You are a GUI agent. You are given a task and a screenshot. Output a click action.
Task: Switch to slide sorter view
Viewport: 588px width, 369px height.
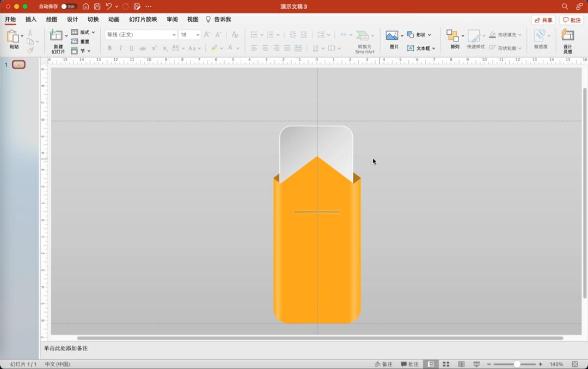tap(446, 364)
